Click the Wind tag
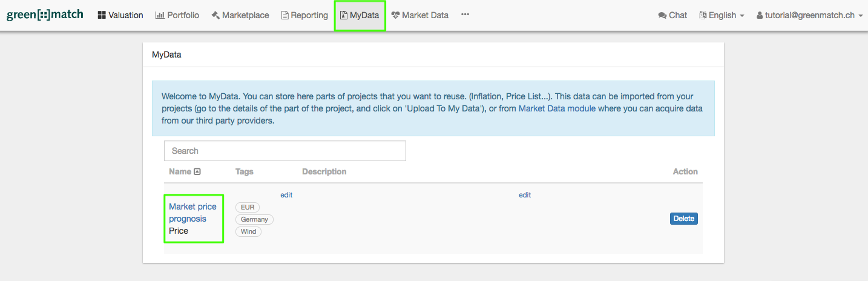Viewport: 868px width, 281px height. coord(248,231)
